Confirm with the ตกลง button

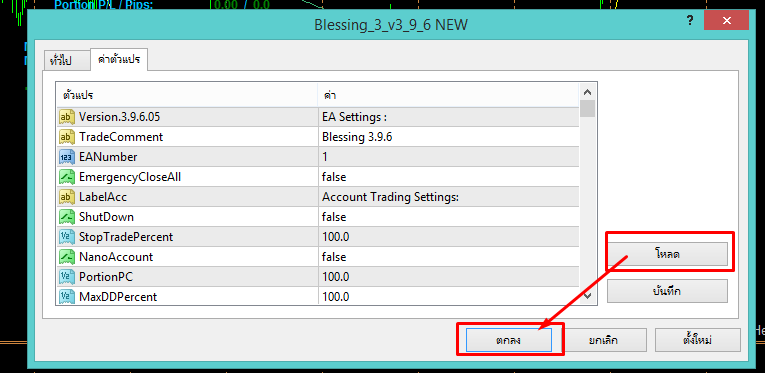click(509, 340)
